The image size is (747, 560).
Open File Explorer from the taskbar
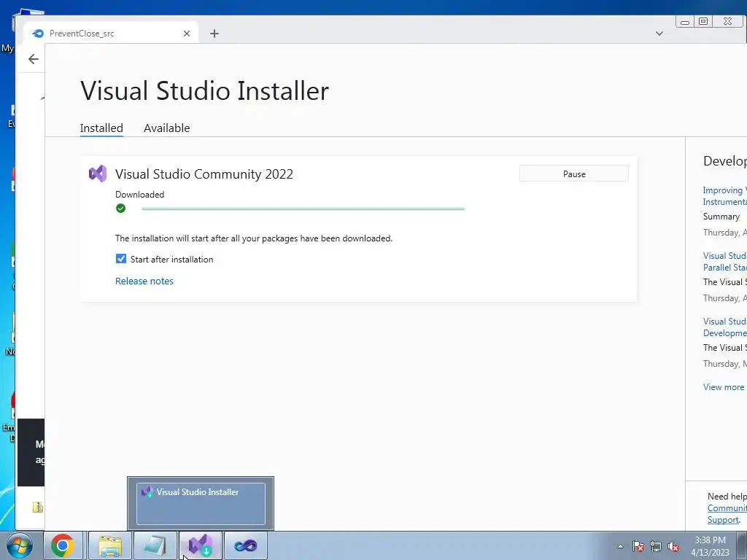(x=110, y=545)
